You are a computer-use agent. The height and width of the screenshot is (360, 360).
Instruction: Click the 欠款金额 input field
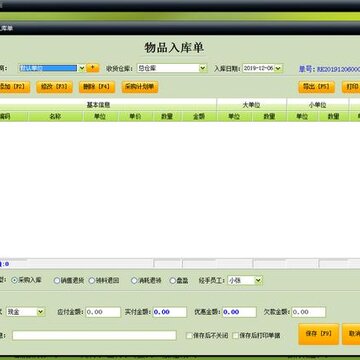coord(308,312)
